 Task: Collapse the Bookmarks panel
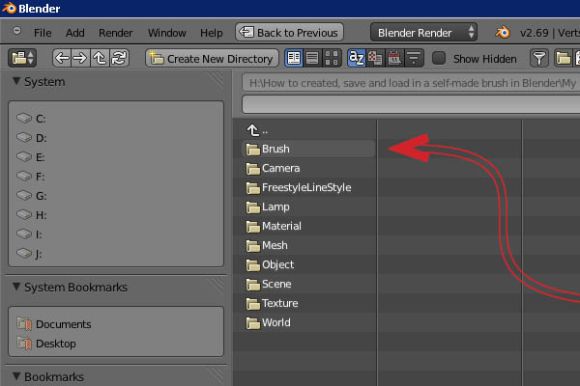pos(16,376)
